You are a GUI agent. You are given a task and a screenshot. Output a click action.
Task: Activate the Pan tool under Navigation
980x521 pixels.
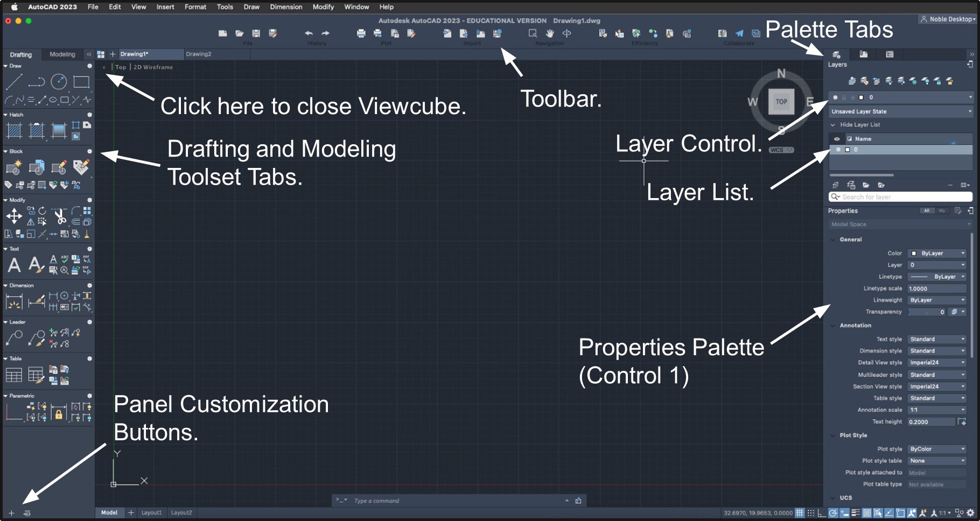[x=550, y=33]
